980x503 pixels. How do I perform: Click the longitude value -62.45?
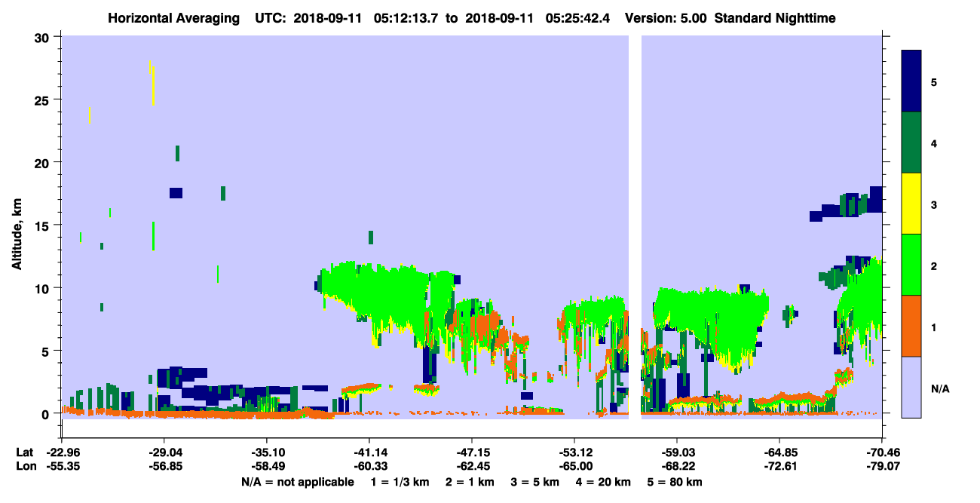(471, 466)
